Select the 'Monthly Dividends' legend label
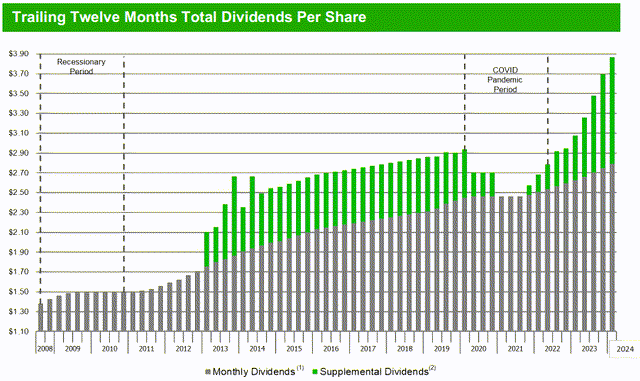 click(253, 372)
